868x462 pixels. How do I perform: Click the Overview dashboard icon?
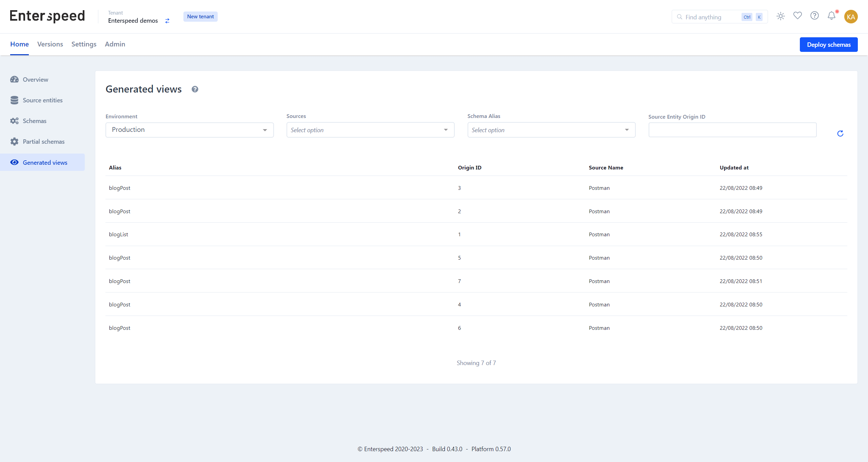pyautogui.click(x=14, y=79)
